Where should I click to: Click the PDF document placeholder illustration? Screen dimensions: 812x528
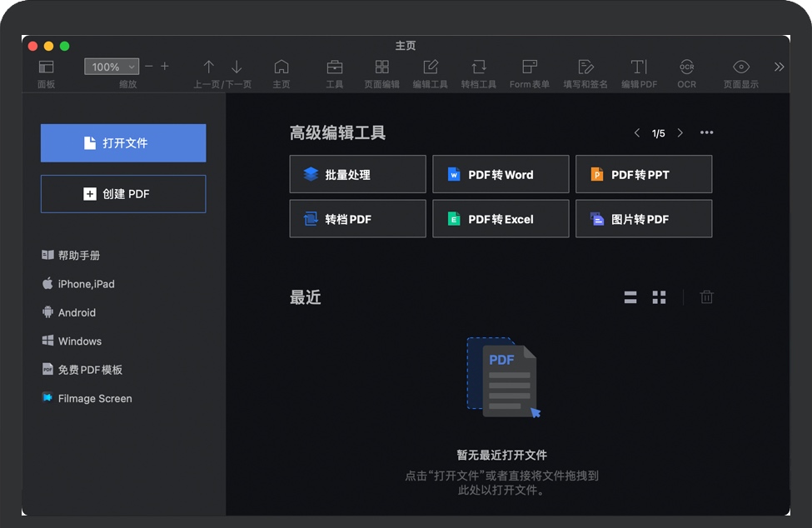tap(503, 377)
